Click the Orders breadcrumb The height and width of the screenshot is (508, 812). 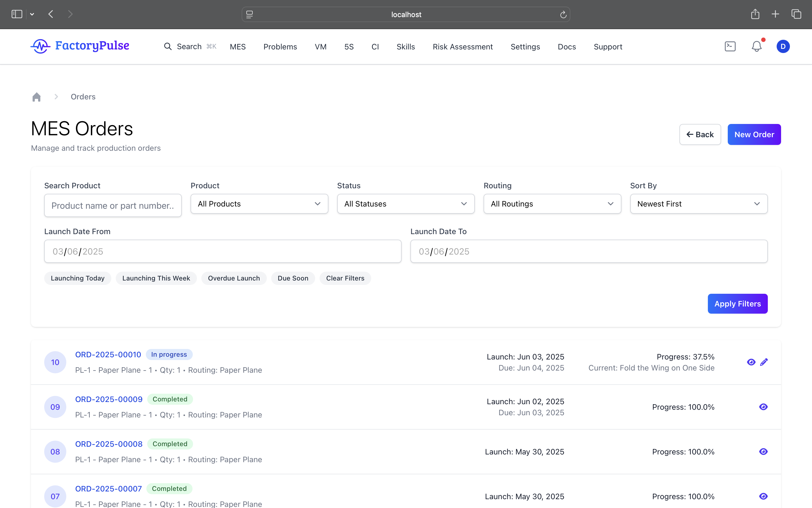coord(83,97)
